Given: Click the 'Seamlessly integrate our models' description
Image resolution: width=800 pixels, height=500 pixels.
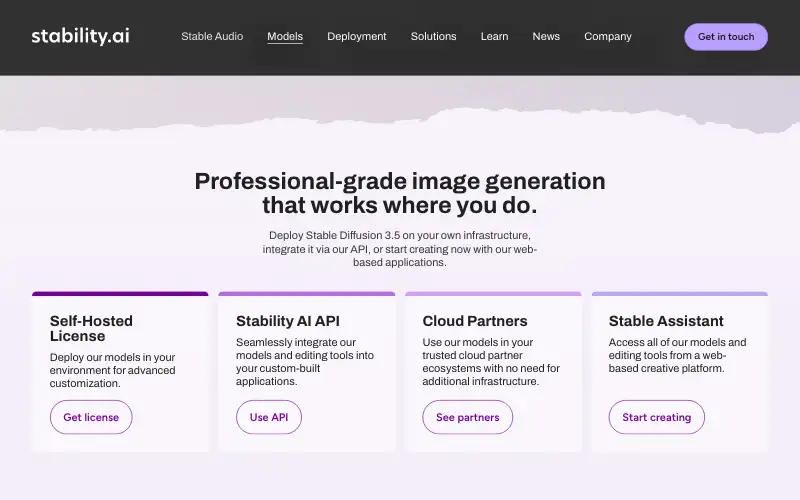Looking at the screenshot, I should (x=305, y=362).
